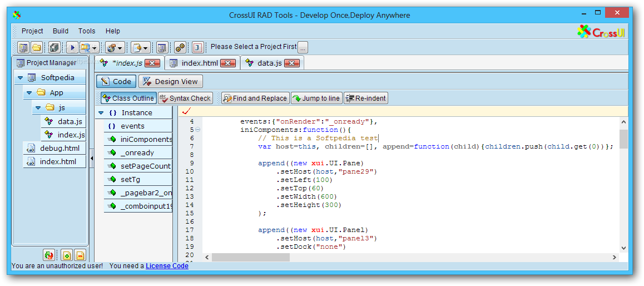Switch to the data.js editor tab
The width and height of the screenshot is (644, 286).
point(269,63)
